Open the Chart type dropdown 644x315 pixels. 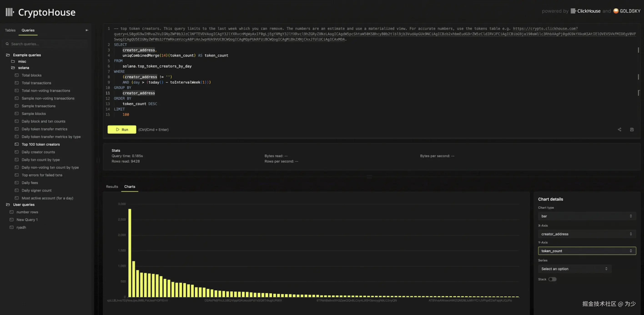586,216
